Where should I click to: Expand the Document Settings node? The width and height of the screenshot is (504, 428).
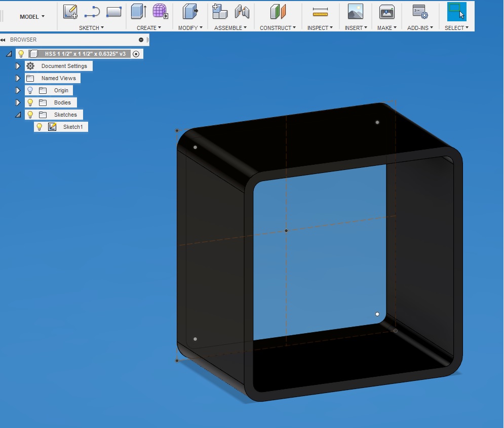coord(18,65)
